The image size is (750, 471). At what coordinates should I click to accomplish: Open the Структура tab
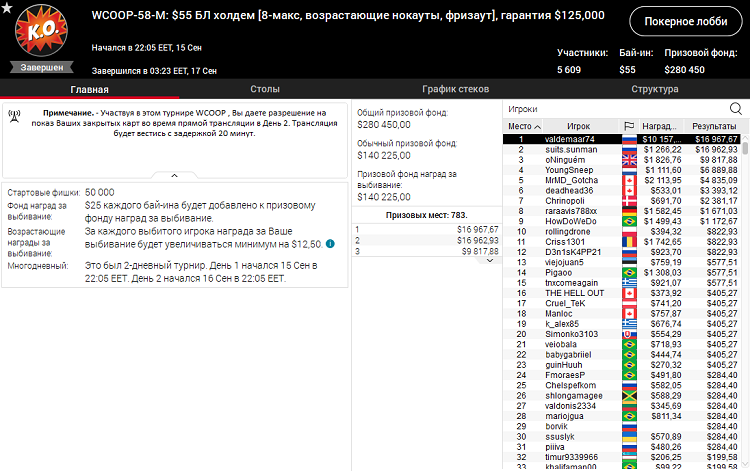click(654, 89)
